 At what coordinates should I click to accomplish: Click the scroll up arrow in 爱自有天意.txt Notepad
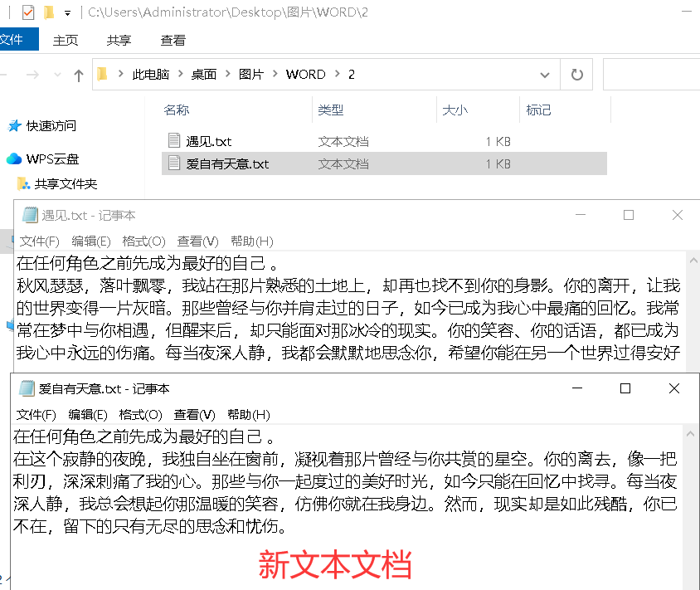(x=690, y=433)
